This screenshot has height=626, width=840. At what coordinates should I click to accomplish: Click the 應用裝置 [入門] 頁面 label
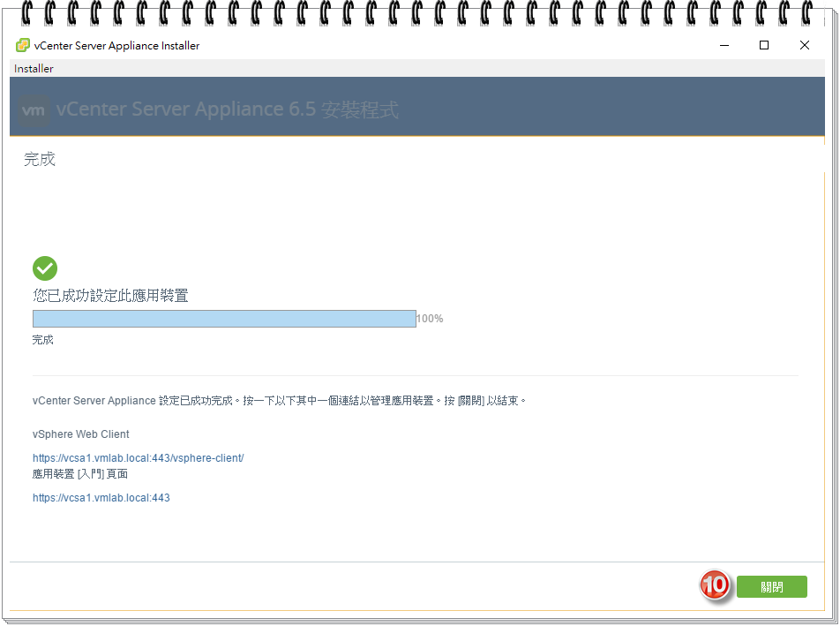[79, 474]
